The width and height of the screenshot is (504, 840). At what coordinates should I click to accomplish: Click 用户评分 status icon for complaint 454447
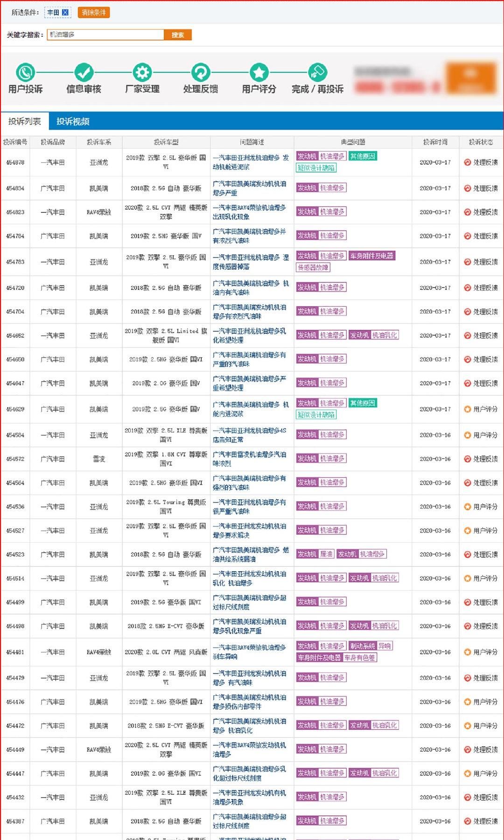click(467, 774)
